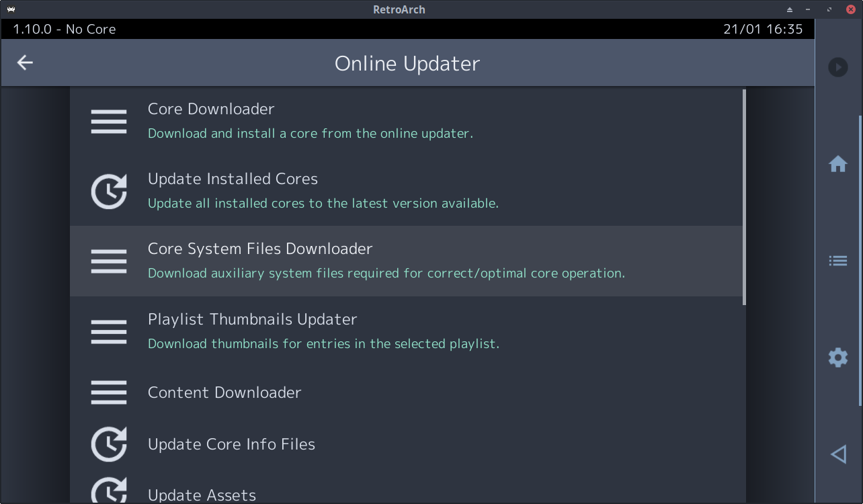This screenshot has height=504, width=863.
Task: Click the back arrow in the Online Updater header
Action: coord(25,62)
